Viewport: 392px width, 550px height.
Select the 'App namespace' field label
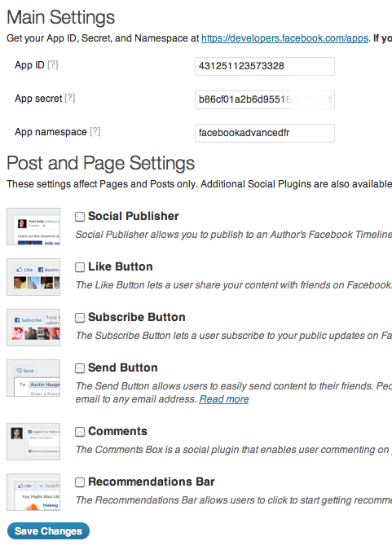pyautogui.click(x=51, y=132)
